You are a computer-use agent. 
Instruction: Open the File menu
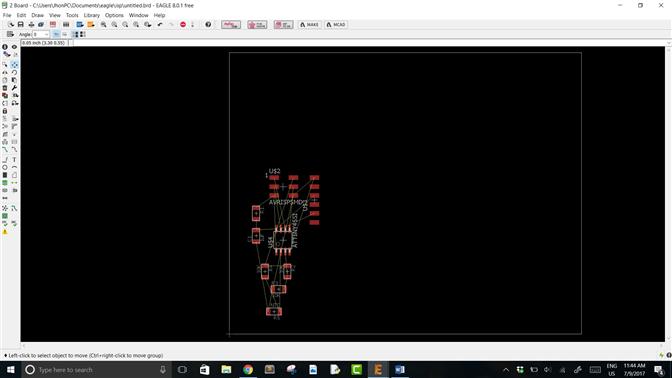(x=7, y=15)
